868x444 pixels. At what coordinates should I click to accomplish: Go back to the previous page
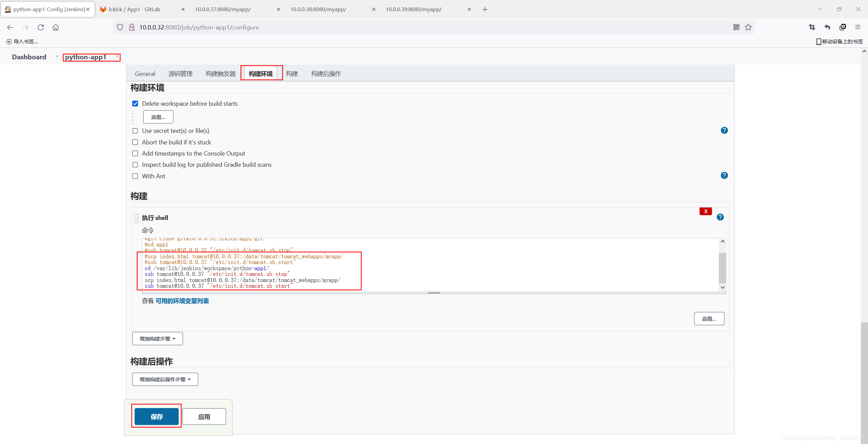(10, 27)
